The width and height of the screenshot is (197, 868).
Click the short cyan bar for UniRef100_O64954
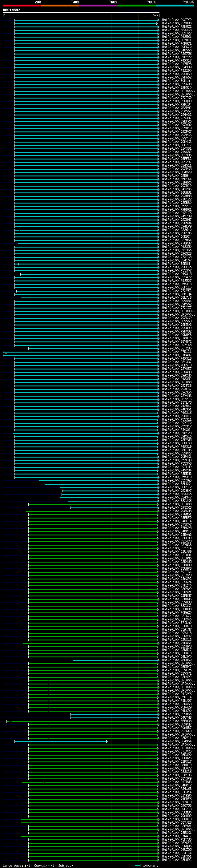61,741
